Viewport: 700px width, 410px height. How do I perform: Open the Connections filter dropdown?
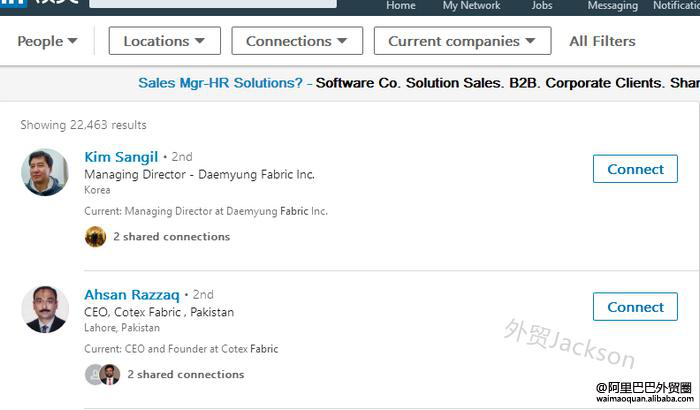tap(297, 41)
